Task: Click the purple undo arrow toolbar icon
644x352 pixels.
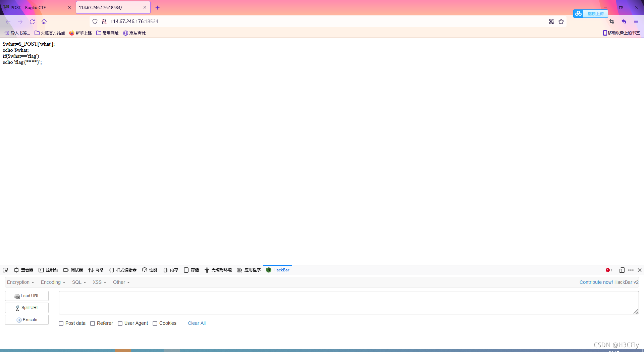Action: [x=624, y=21]
